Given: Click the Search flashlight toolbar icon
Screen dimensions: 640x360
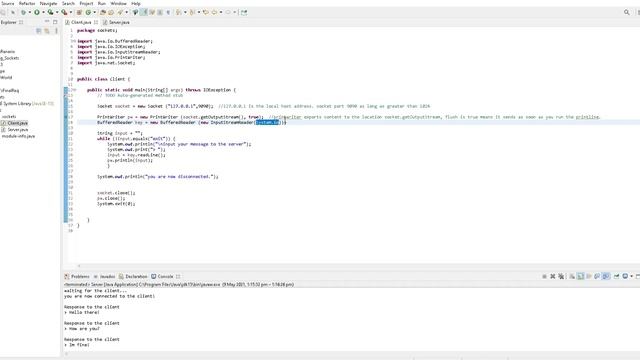Looking at the screenshot, I should [x=120, y=12].
